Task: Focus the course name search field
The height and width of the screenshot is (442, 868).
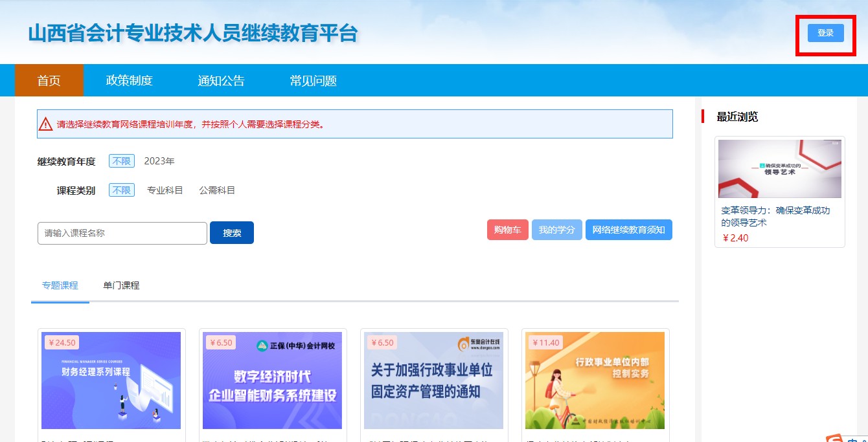Action: tap(122, 233)
